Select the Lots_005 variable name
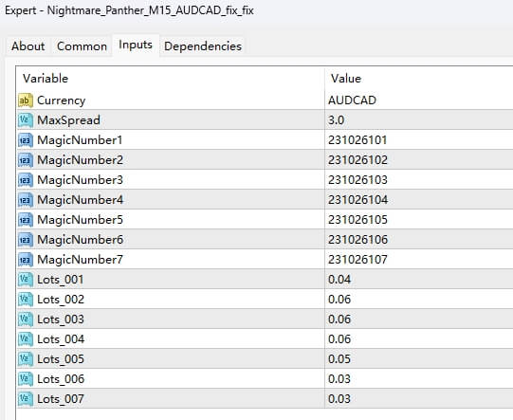The height and width of the screenshot is (420, 513). coord(61,359)
